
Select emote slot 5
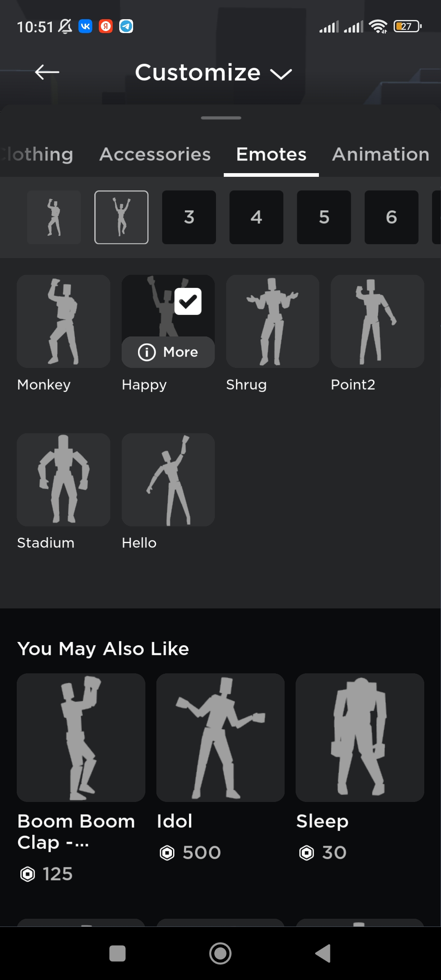pos(324,217)
